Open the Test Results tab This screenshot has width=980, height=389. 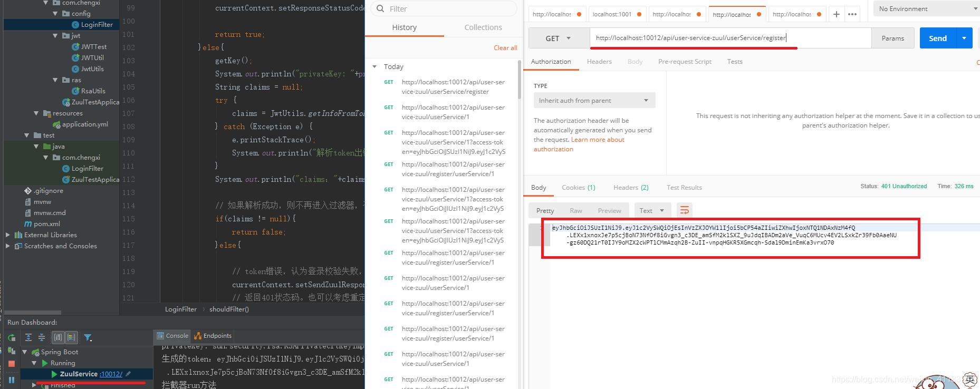(684, 188)
